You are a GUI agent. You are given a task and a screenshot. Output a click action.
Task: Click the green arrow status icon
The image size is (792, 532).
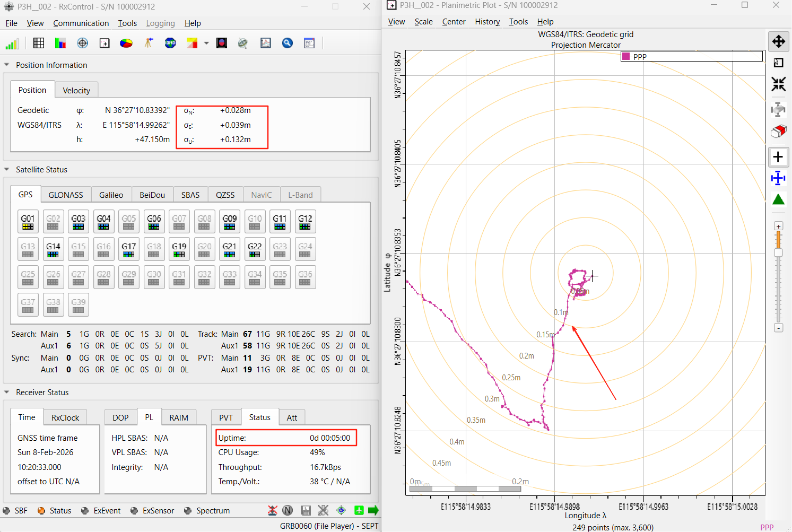click(x=373, y=510)
